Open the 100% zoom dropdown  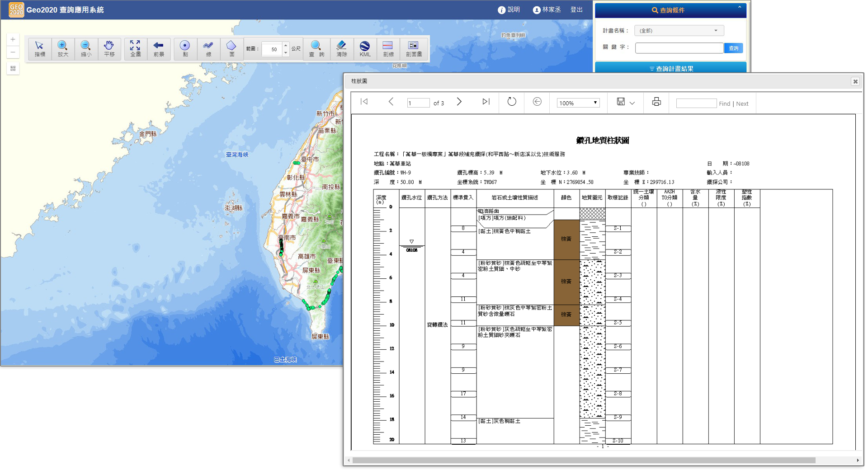tap(578, 103)
